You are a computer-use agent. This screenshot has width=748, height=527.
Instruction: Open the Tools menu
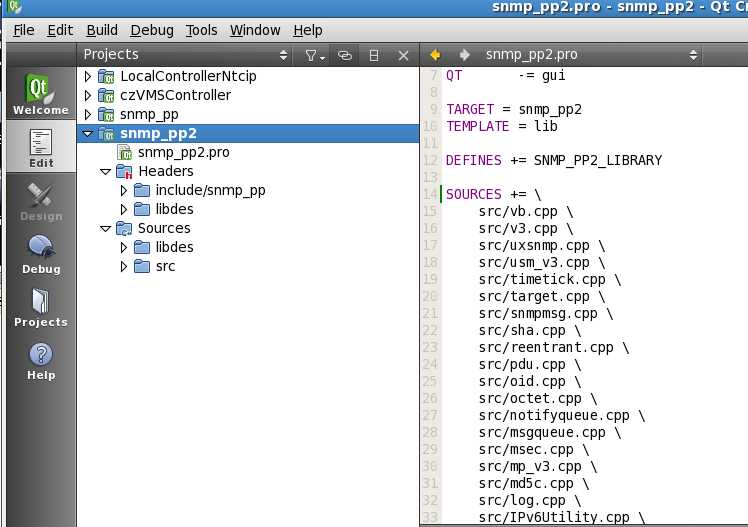[201, 30]
